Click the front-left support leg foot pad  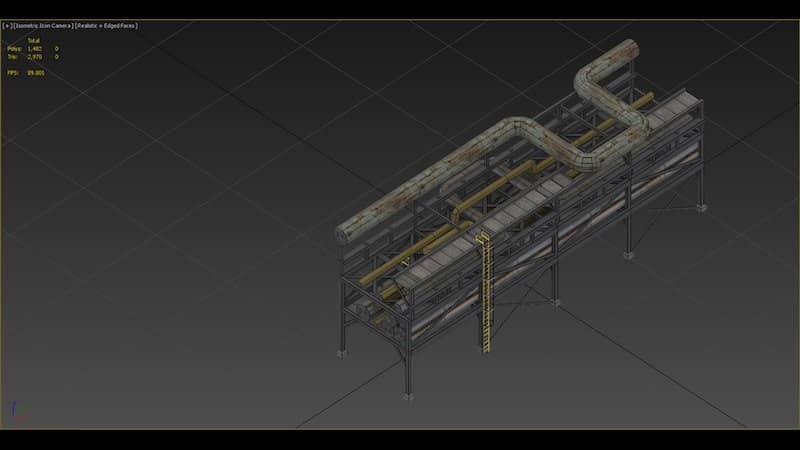[x=344, y=351]
